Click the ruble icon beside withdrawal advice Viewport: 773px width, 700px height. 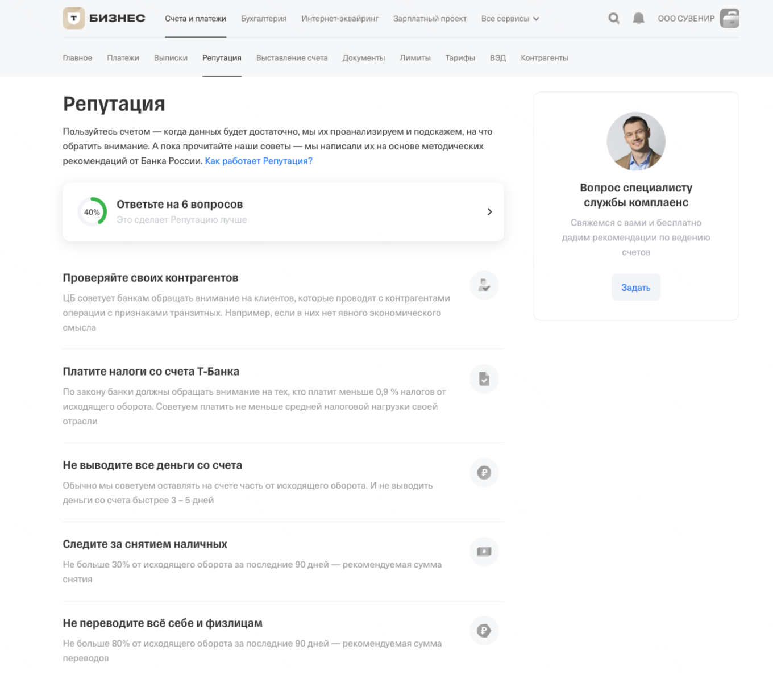(x=484, y=472)
